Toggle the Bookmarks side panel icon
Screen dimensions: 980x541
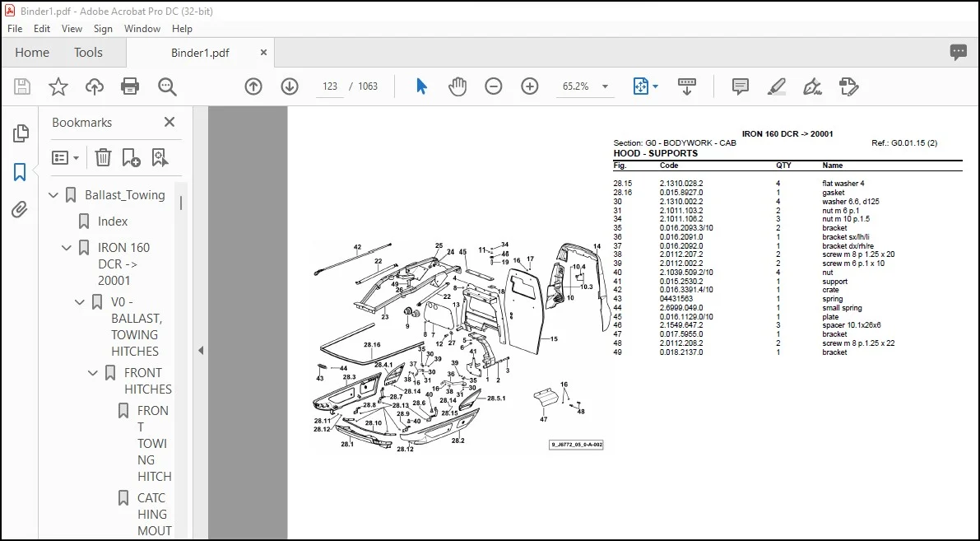(x=20, y=171)
